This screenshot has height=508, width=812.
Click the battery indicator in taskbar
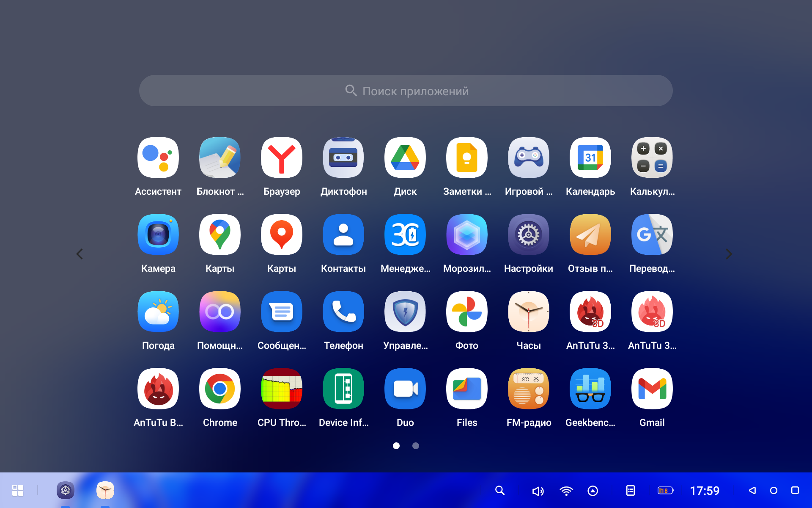click(x=665, y=491)
